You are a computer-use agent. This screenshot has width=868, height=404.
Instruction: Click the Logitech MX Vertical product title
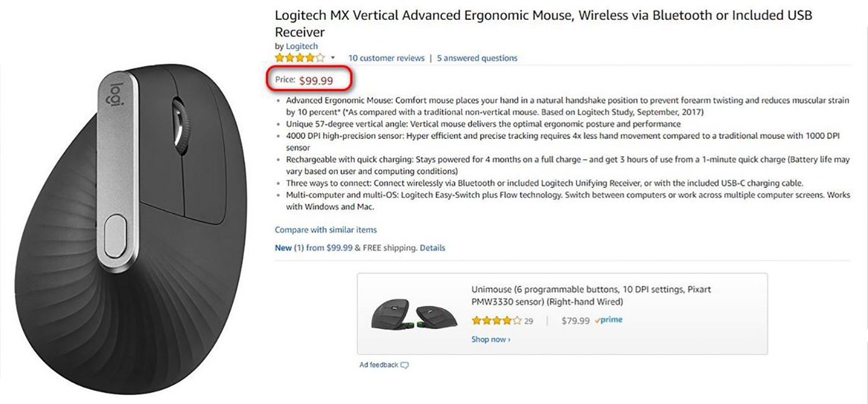[543, 23]
